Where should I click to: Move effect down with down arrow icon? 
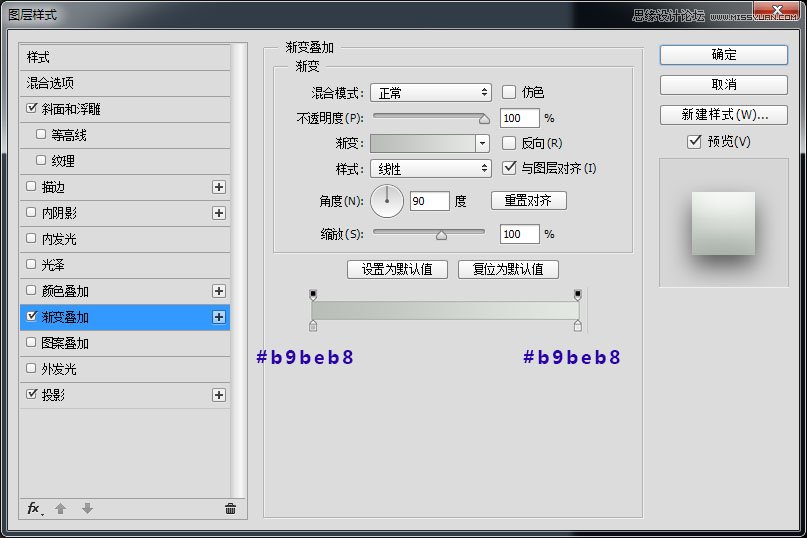tap(87, 509)
